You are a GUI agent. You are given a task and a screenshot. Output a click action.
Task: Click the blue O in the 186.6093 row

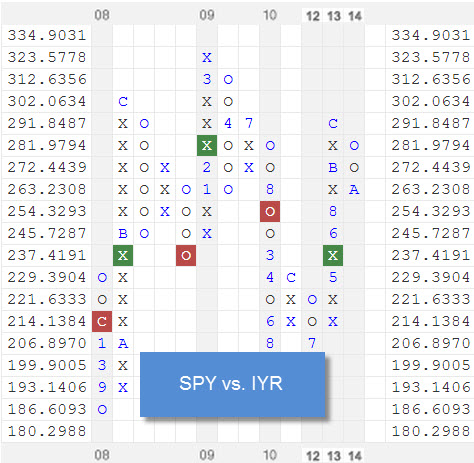[102, 409]
